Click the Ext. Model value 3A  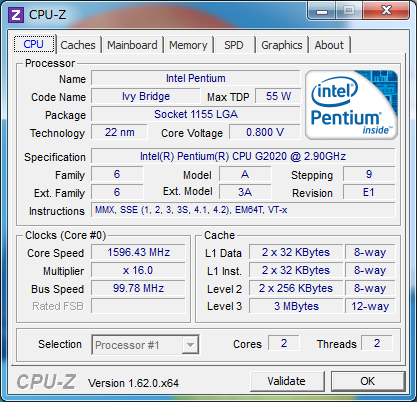pyautogui.click(x=245, y=192)
